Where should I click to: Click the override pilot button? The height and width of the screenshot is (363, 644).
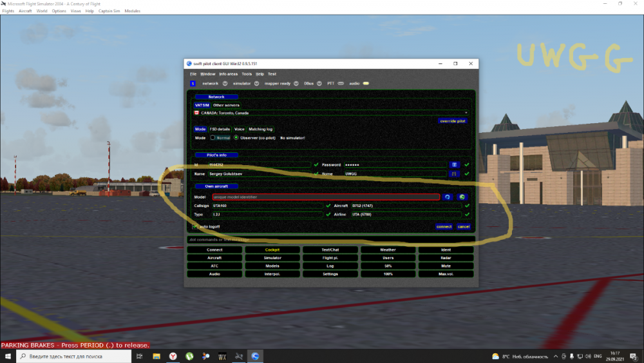click(453, 121)
